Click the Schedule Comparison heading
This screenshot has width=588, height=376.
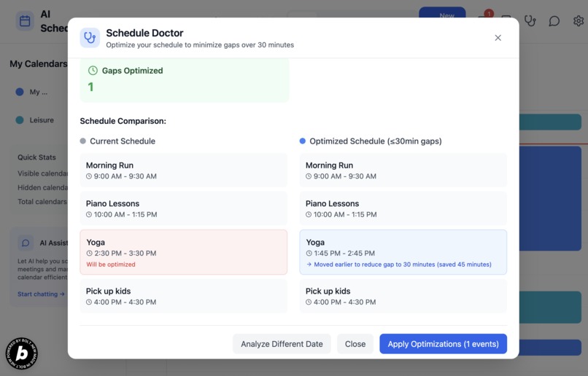(x=123, y=121)
